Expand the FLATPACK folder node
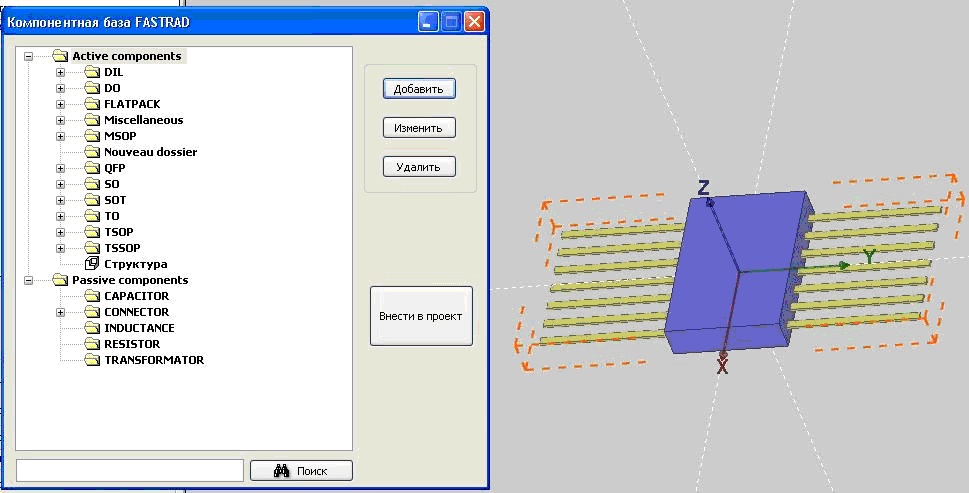This screenshot has height=493, width=969. 61,104
